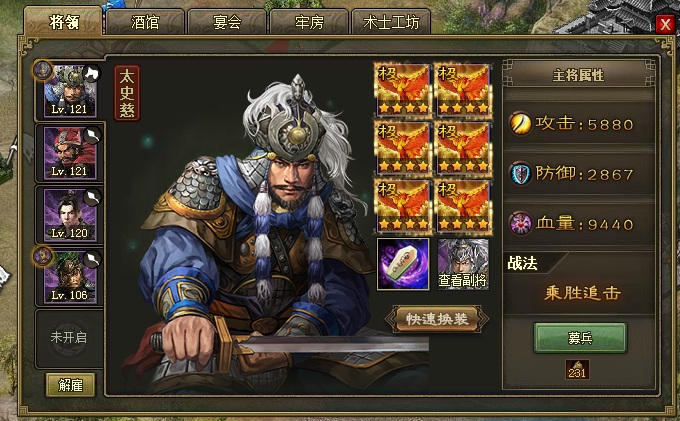Open the 酒馆 tab
The height and width of the screenshot is (421, 680).
pos(145,22)
